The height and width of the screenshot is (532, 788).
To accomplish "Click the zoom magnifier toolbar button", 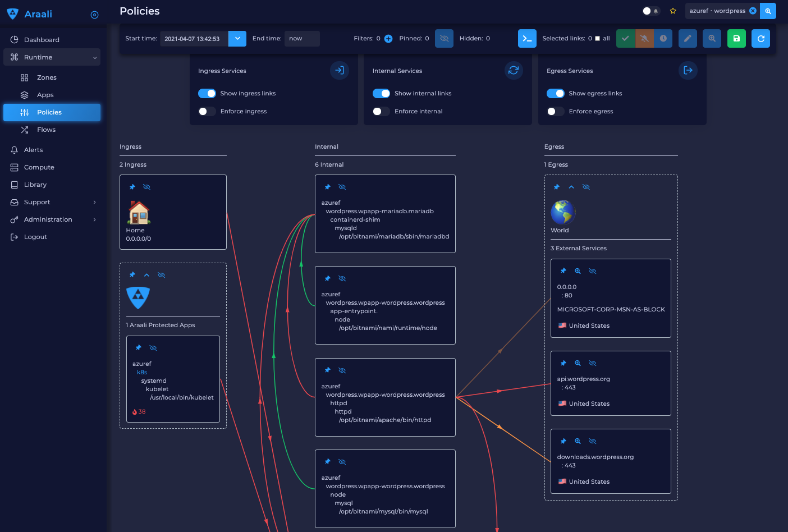I will (x=712, y=39).
